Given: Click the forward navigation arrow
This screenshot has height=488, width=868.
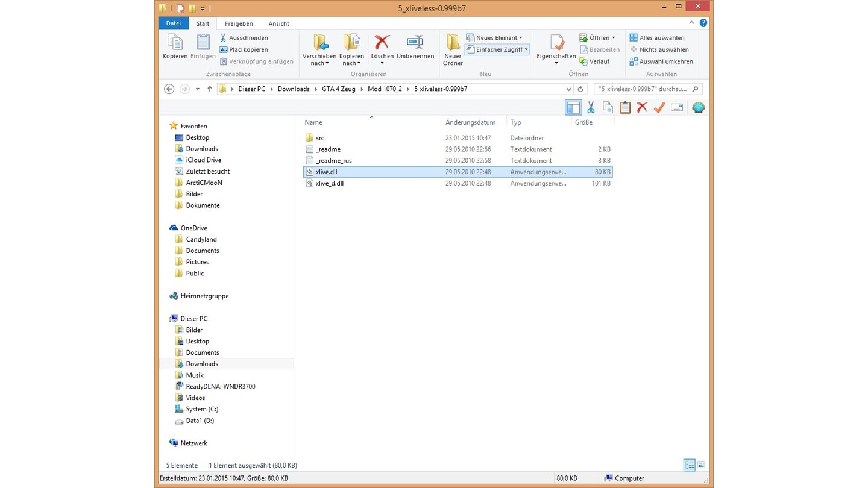Looking at the screenshot, I should (185, 89).
